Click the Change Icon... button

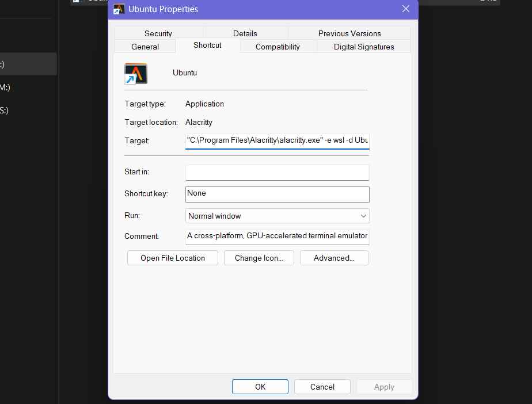pos(259,258)
